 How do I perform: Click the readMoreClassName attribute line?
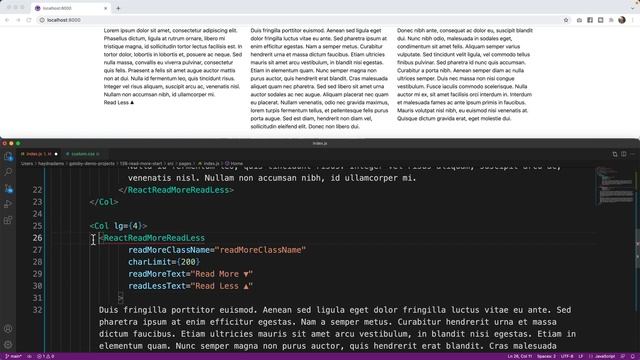point(217,250)
